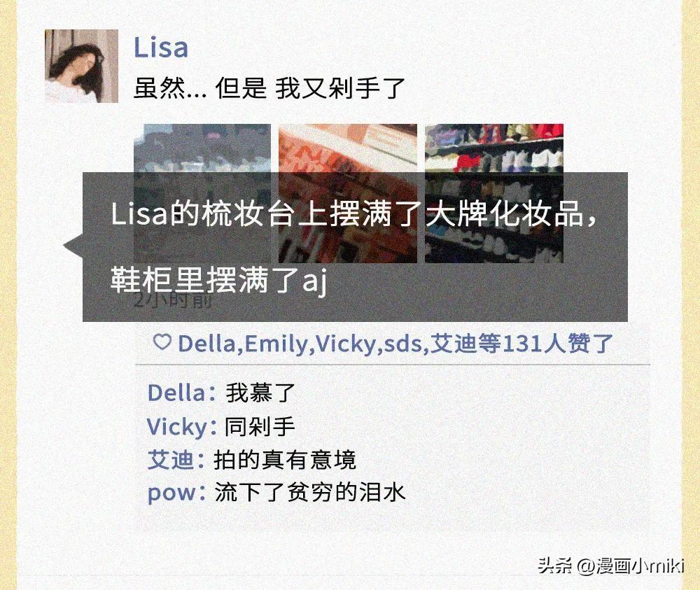
Task: Open Emily in the likes list
Action: pyautogui.click(x=276, y=344)
